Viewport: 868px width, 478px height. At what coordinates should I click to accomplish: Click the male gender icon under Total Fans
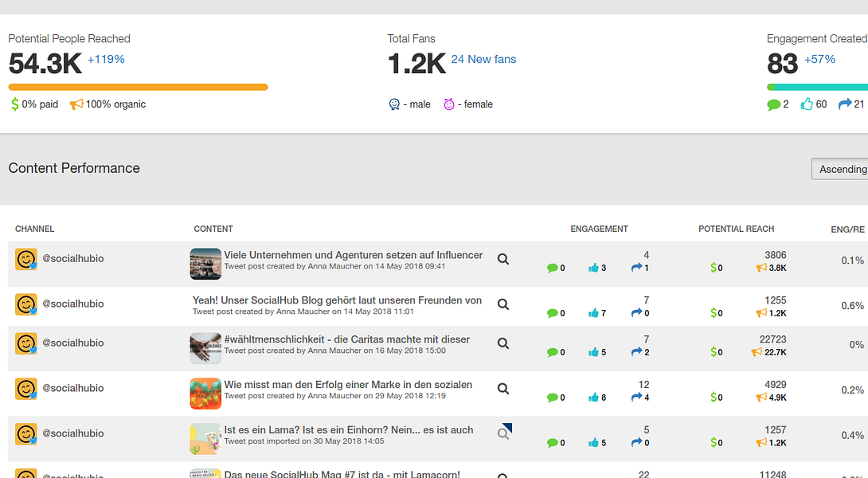[x=395, y=104]
